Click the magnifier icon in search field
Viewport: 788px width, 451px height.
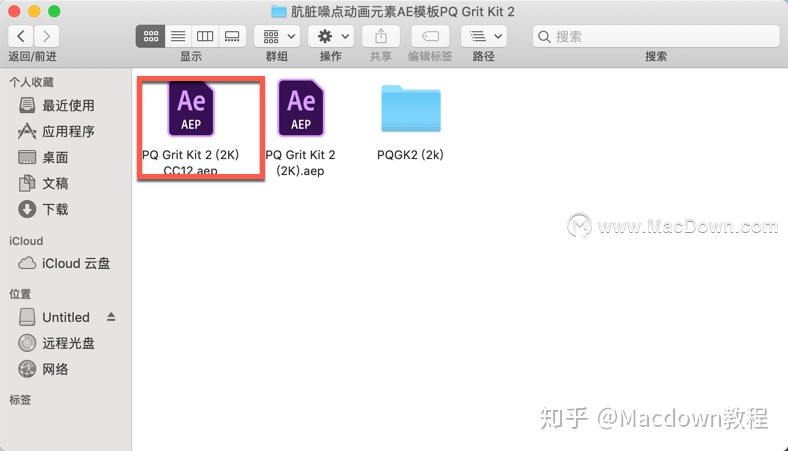544,36
